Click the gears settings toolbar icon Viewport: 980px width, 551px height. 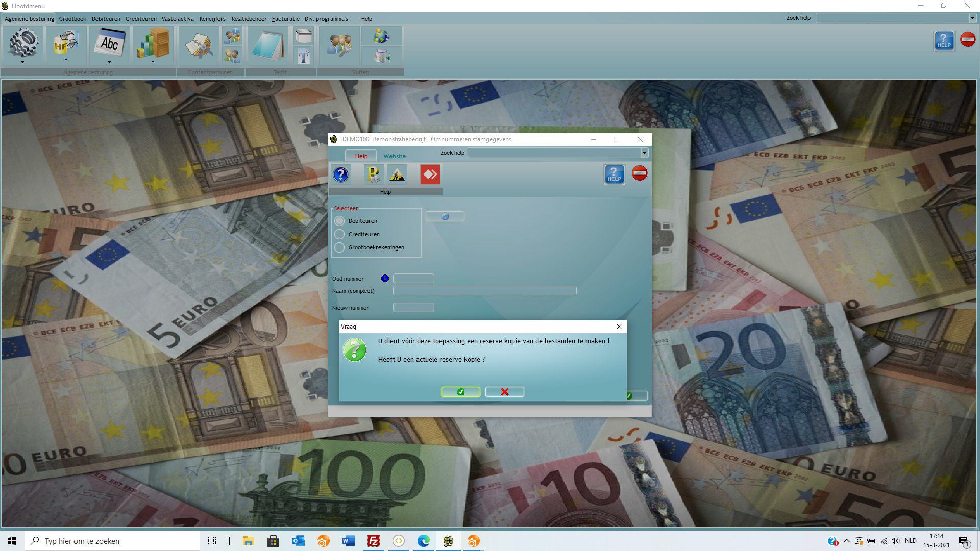[x=23, y=43]
